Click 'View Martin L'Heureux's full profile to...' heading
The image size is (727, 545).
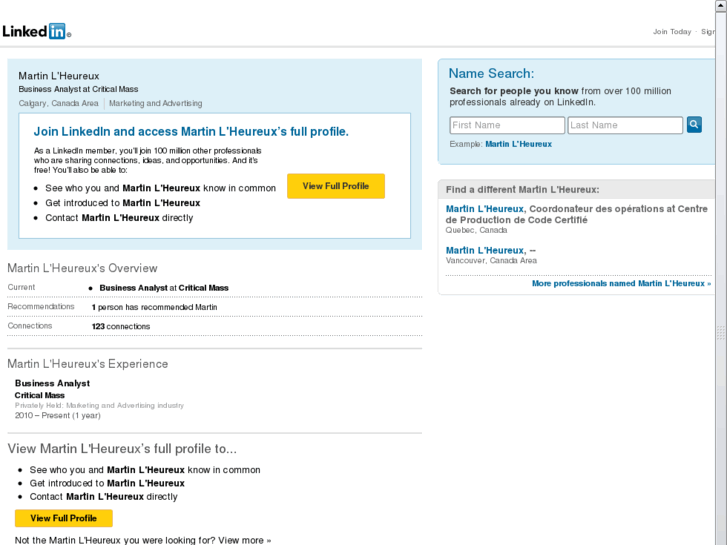click(x=122, y=449)
